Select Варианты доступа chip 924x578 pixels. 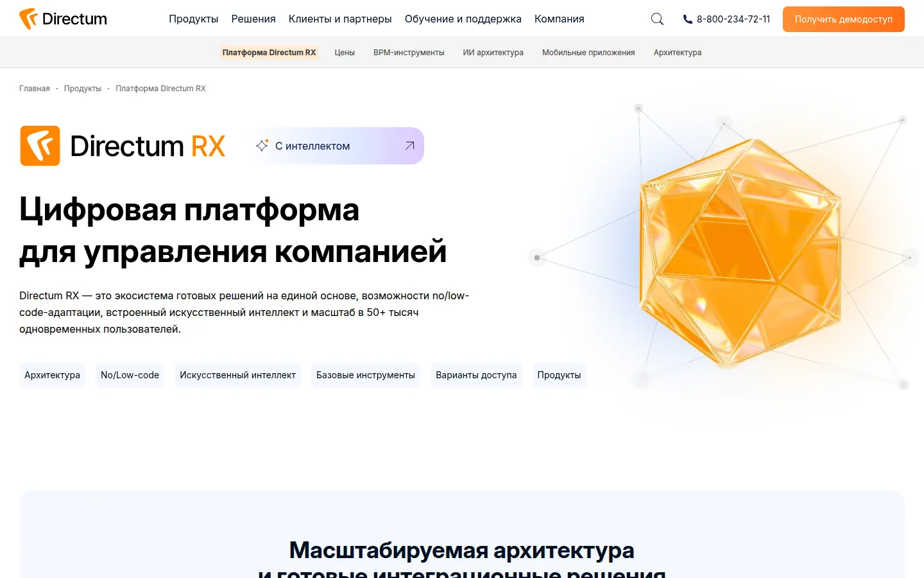click(x=476, y=375)
